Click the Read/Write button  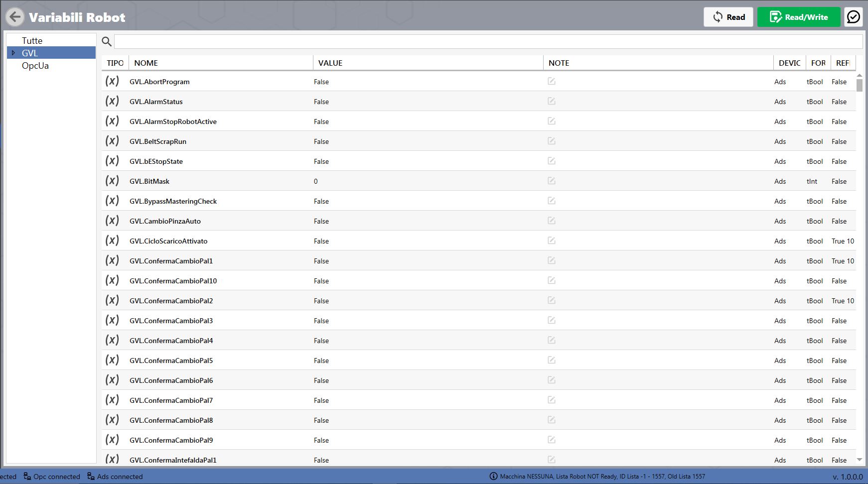[799, 17]
